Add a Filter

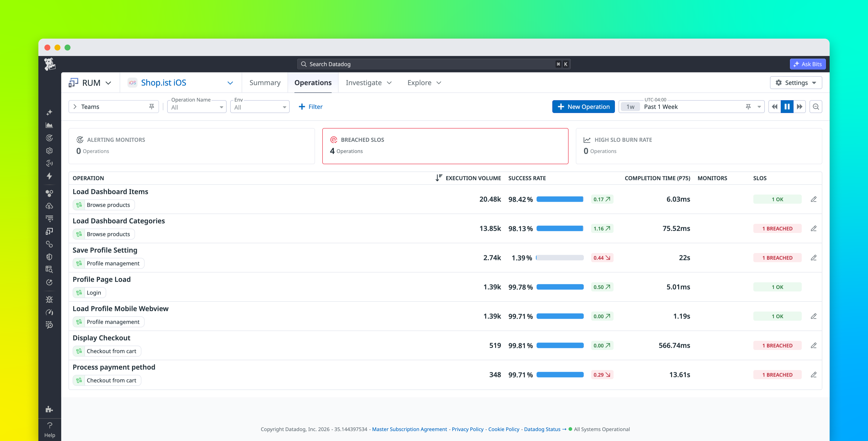(x=310, y=106)
